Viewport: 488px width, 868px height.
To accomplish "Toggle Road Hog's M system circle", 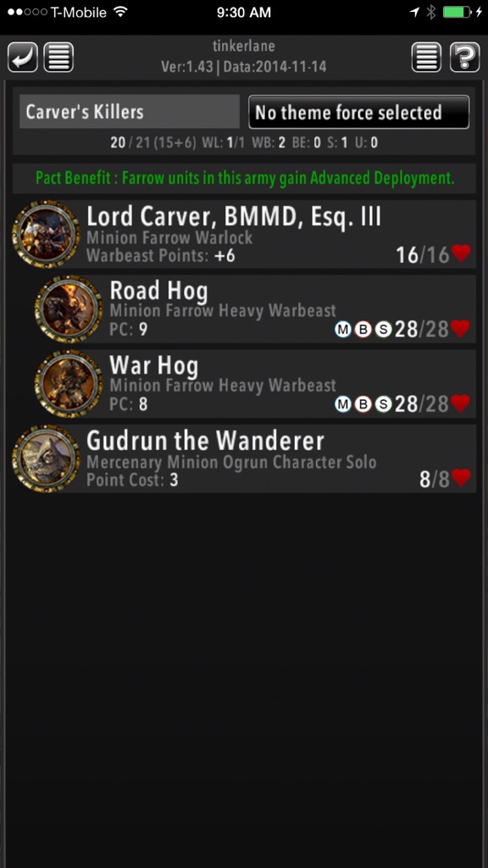I will pos(344,330).
